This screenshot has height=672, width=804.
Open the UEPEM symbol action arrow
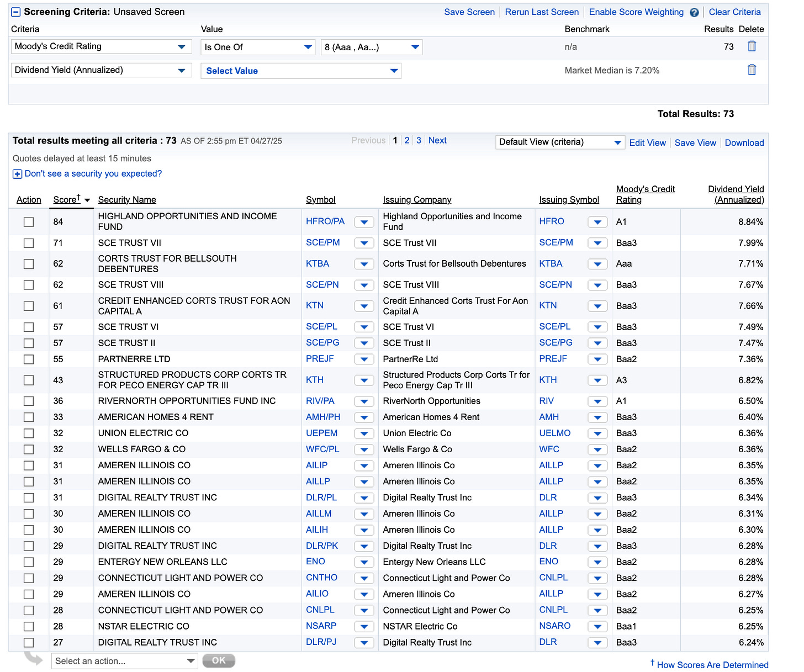tap(364, 433)
